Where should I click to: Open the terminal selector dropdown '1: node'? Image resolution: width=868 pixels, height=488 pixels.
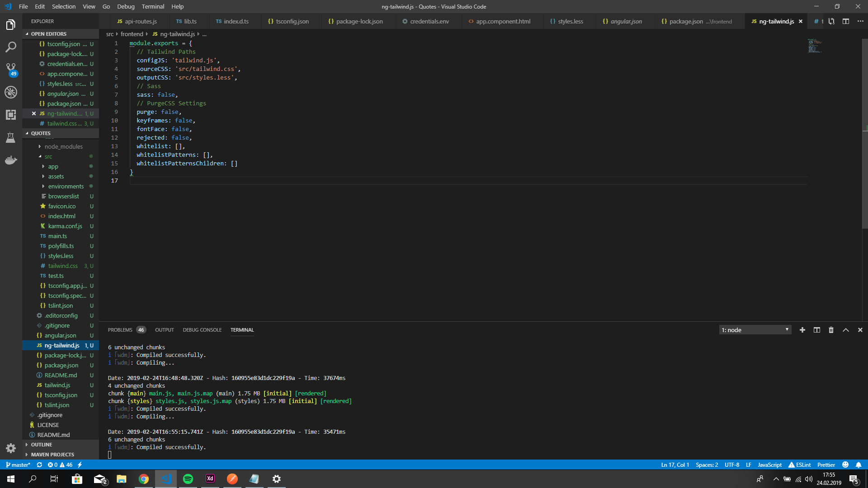pyautogui.click(x=755, y=330)
